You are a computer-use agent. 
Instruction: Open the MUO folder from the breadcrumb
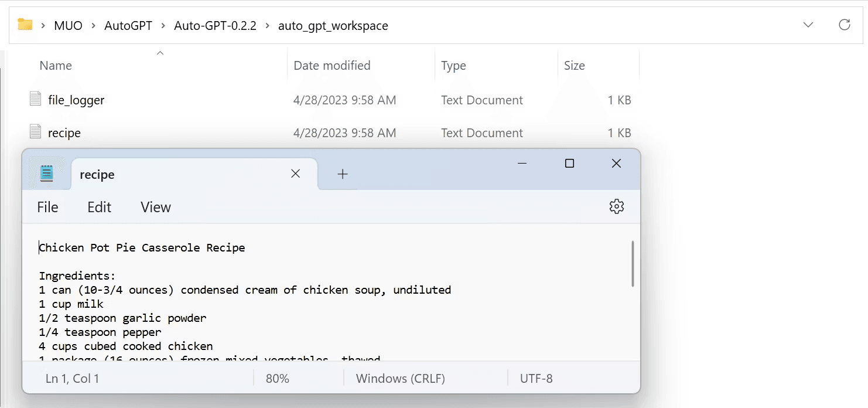point(68,25)
